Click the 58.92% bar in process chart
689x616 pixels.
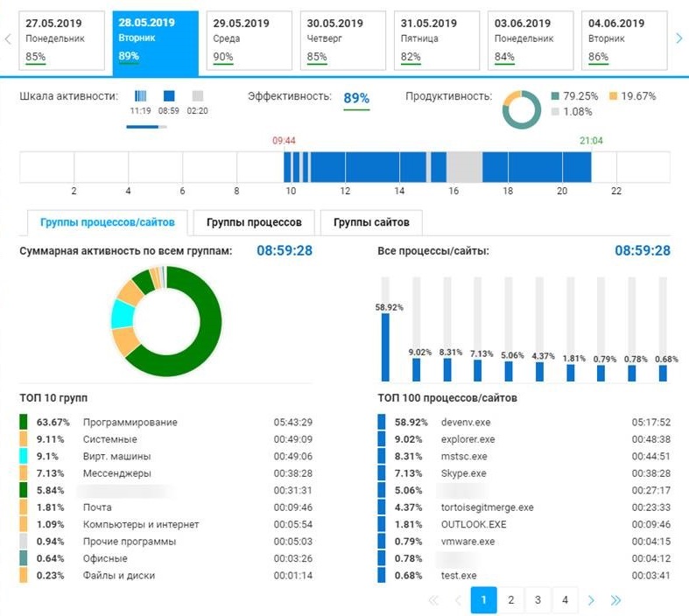(385, 347)
